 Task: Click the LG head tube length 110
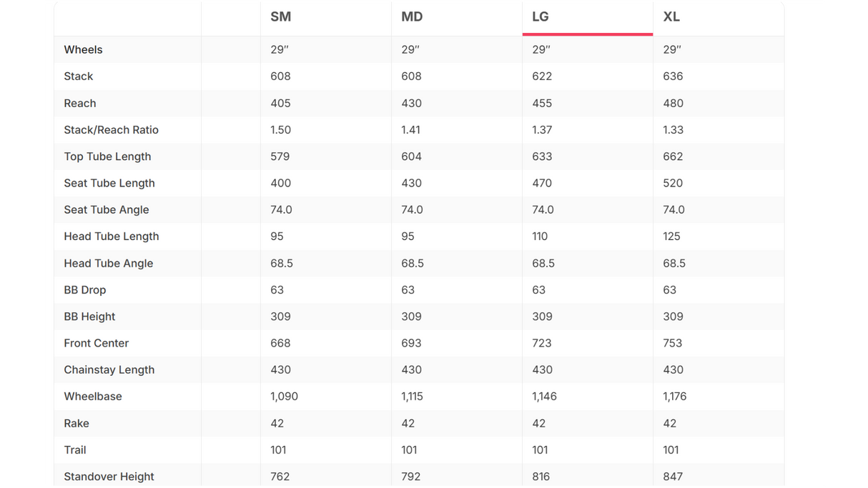click(540, 236)
